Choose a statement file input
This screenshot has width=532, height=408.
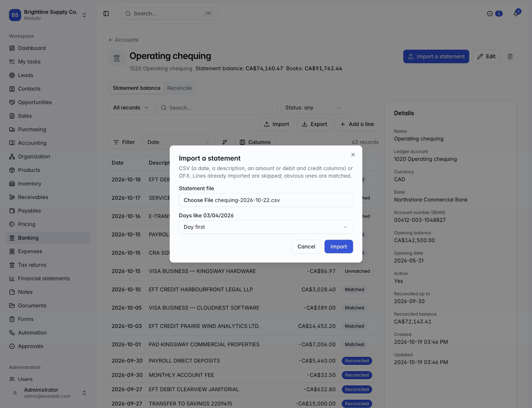(x=266, y=200)
